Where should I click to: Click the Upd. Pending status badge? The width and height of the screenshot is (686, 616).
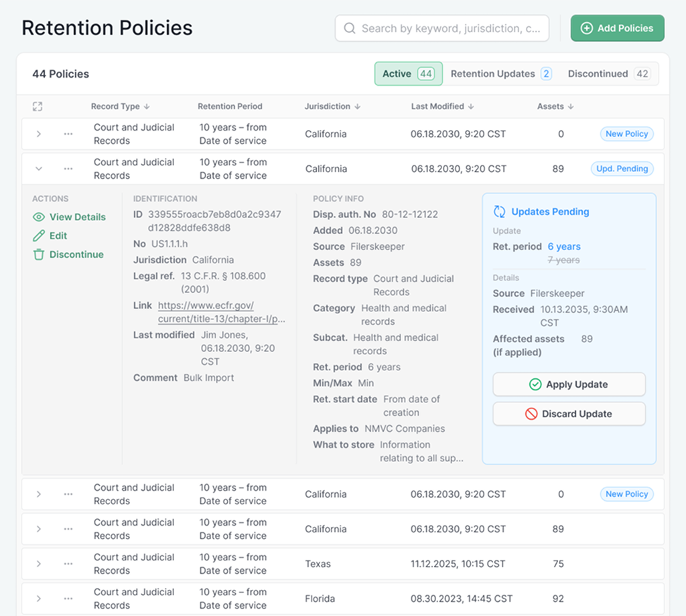click(x=622, y=169)
